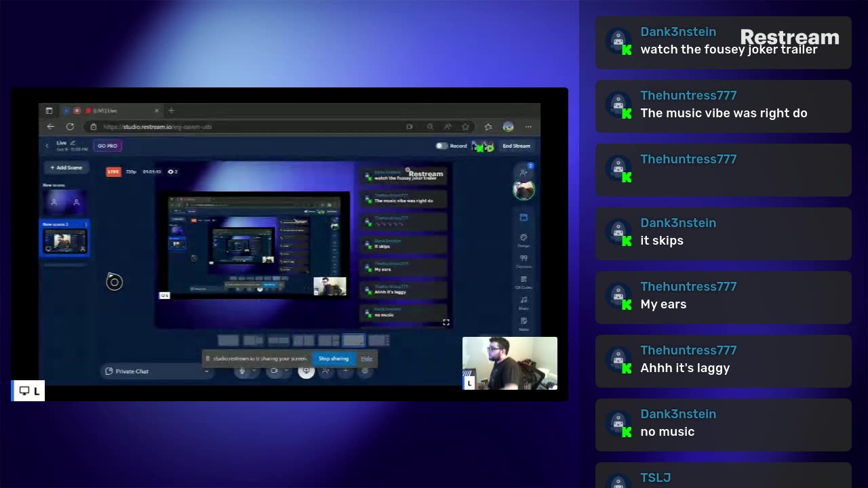Screen dimensions: 868x488
Task: Go back using the browser back arrow
Action: [x=50, y=127]
